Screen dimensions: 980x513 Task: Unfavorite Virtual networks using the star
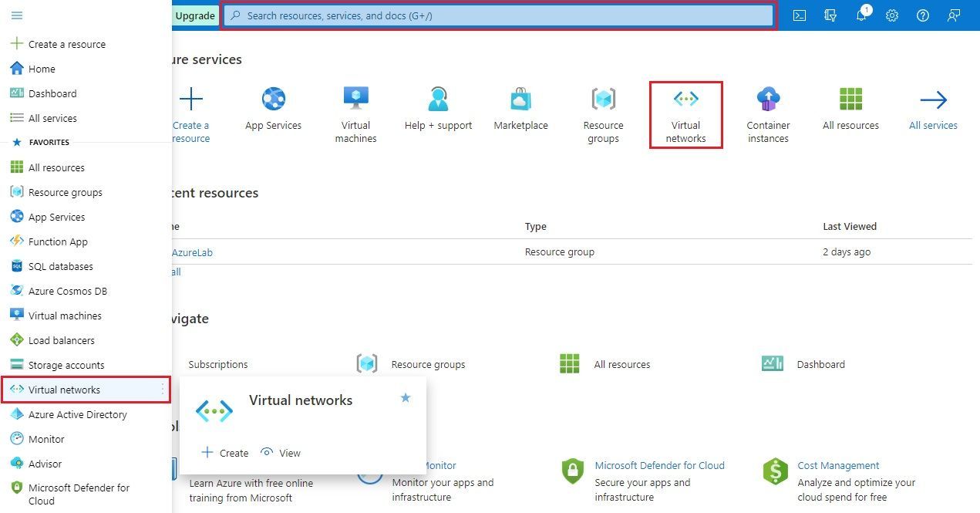click(x=406, y=398)
